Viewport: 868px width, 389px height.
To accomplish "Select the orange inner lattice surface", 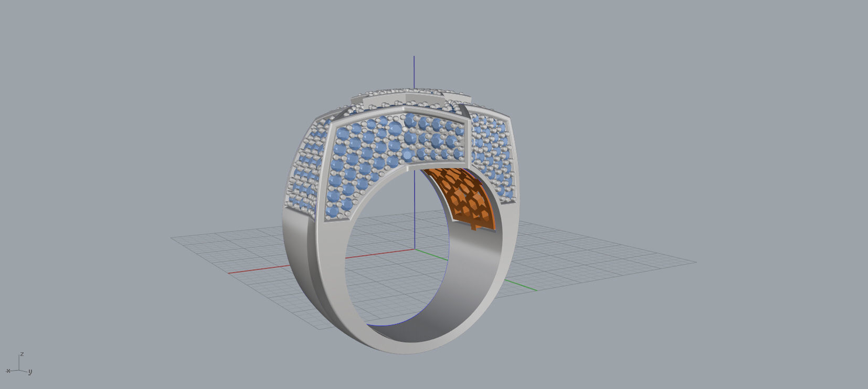I will tap(463, 199).
